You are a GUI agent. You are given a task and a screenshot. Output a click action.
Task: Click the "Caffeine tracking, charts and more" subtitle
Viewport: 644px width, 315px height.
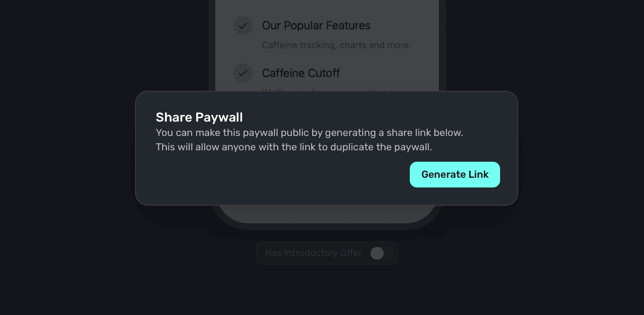point(336,45)
